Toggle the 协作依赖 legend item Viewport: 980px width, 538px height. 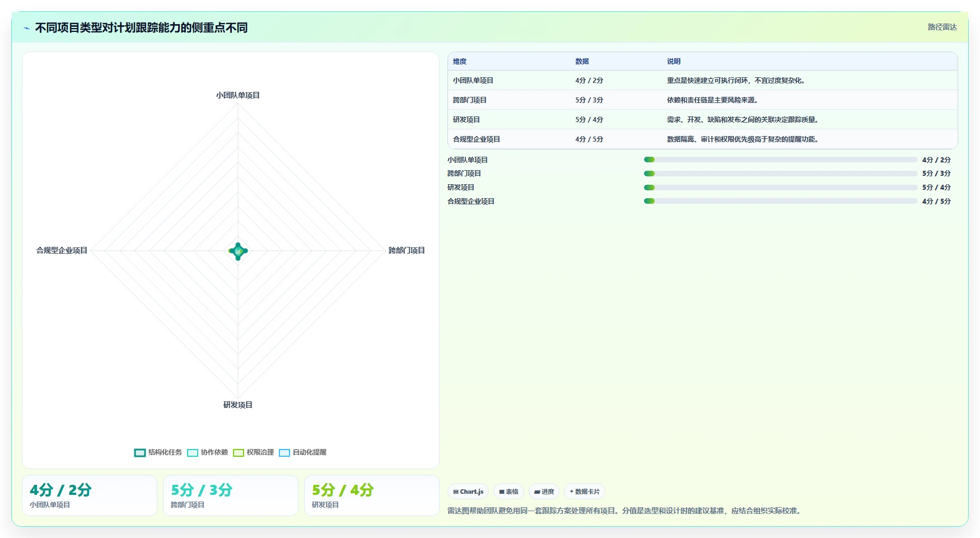207,452
